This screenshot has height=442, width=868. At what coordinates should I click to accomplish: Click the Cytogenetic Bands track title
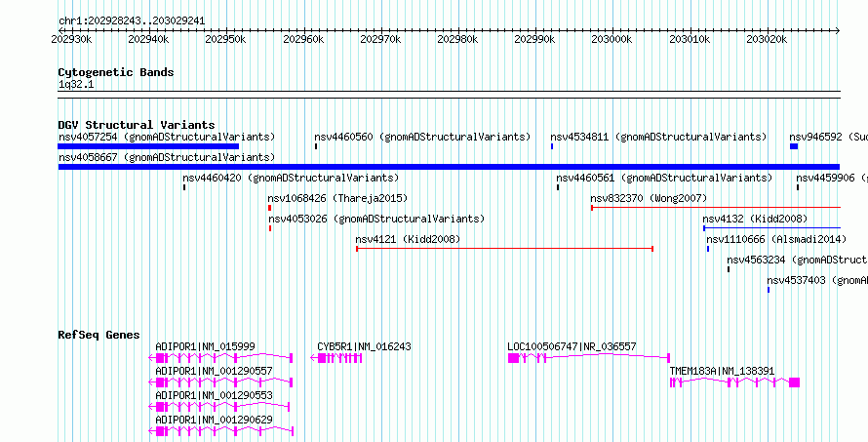pos(116,72)
